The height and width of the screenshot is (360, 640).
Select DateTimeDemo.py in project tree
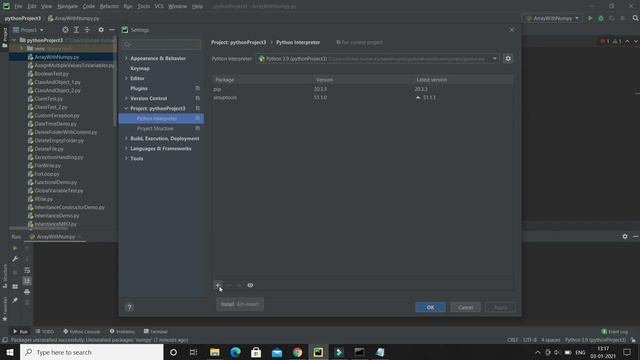click(56, 124)
